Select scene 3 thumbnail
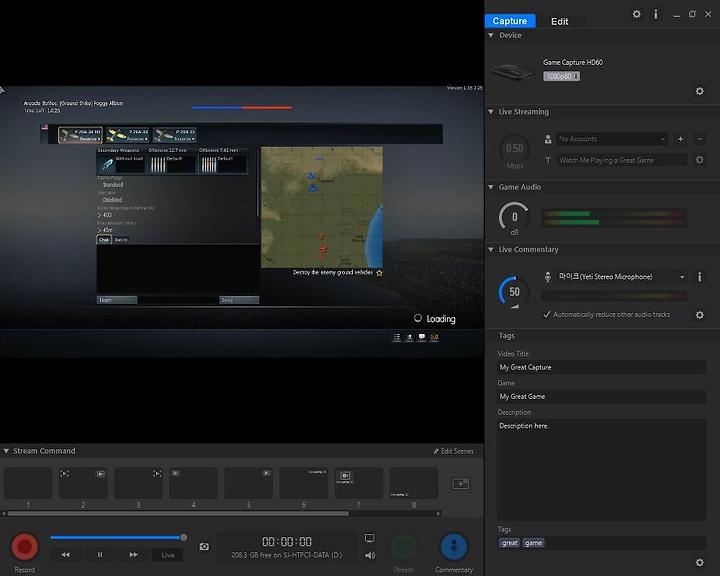The image size is (720, 576). click(138, 483)
